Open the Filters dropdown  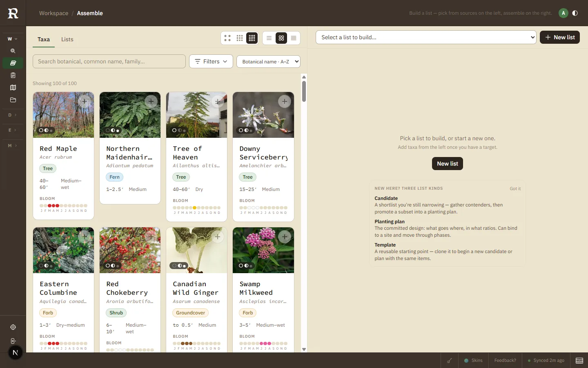tap(211, 61)
